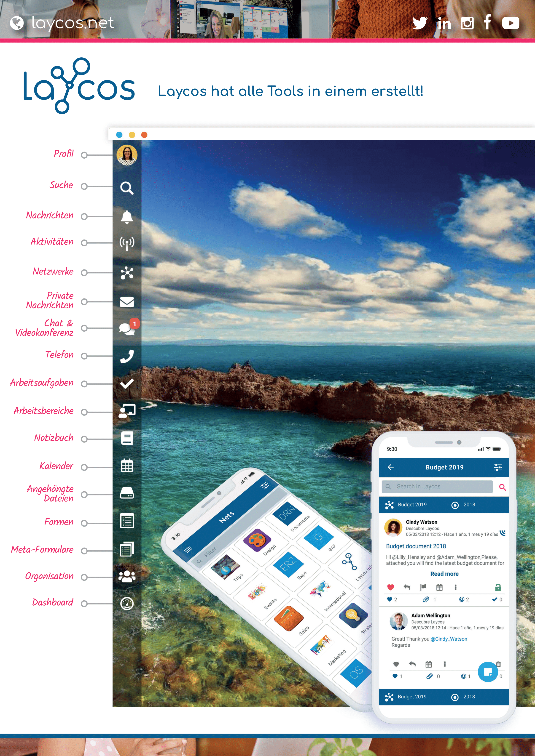The width and height of the screenshot is (535, 756).
Task: Open the Notebook icon
Action: click(127, 438)
